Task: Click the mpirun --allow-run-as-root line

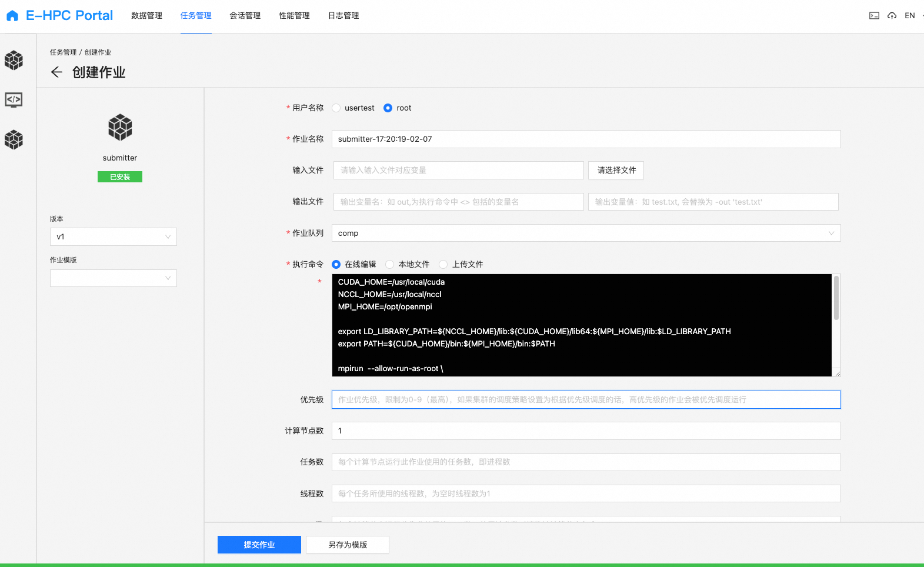Action: [391, 369]
